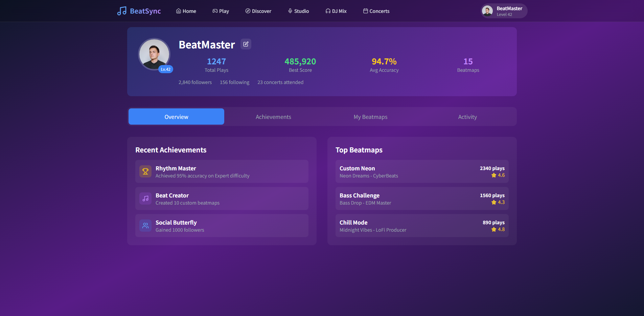Open the Achievements tab
Image resolution: width=644 pixels, height=316 pixels.
[x=273, y=117]
